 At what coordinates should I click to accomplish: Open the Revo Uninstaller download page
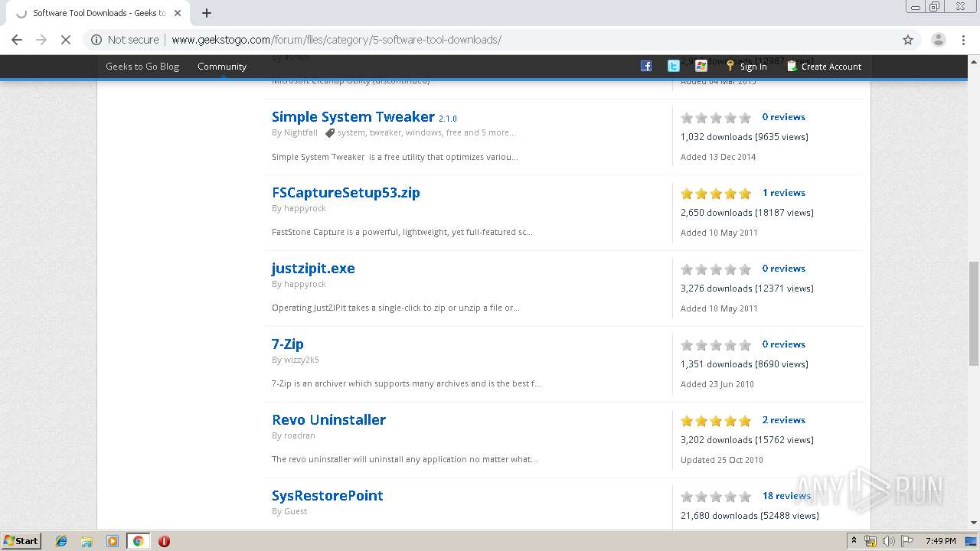328,419
